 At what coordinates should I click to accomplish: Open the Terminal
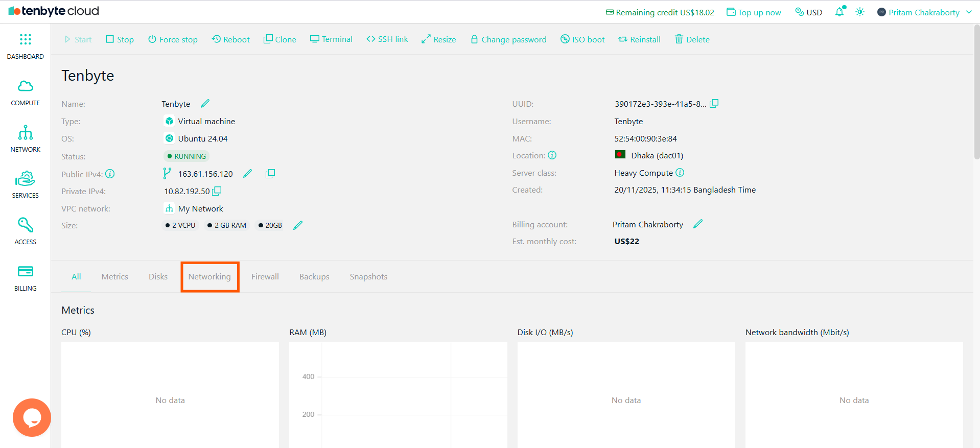(331, 39)
